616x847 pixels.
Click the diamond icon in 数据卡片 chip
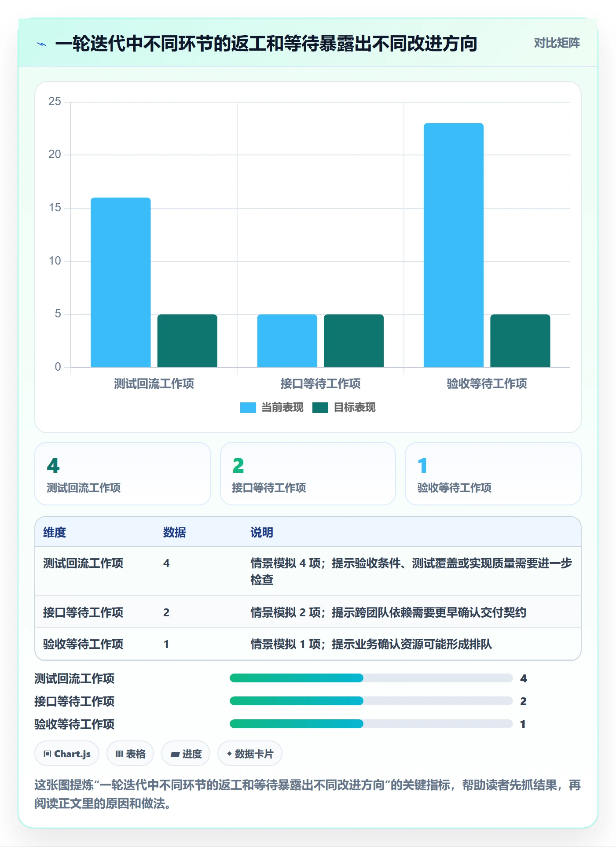(229, 754)
